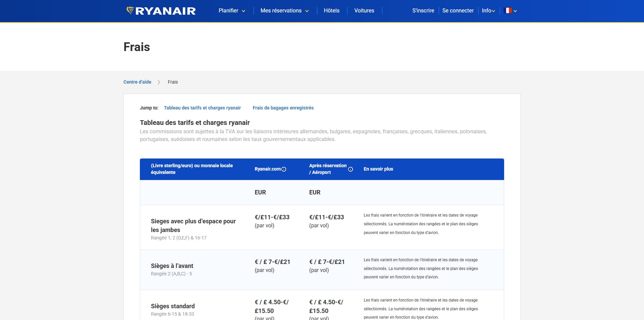The height and width of the screenshot is (320, 644).
Task: Click the '(Livre sterling/euro) ou monnaie locale' header
Action: tap(192, 169)
